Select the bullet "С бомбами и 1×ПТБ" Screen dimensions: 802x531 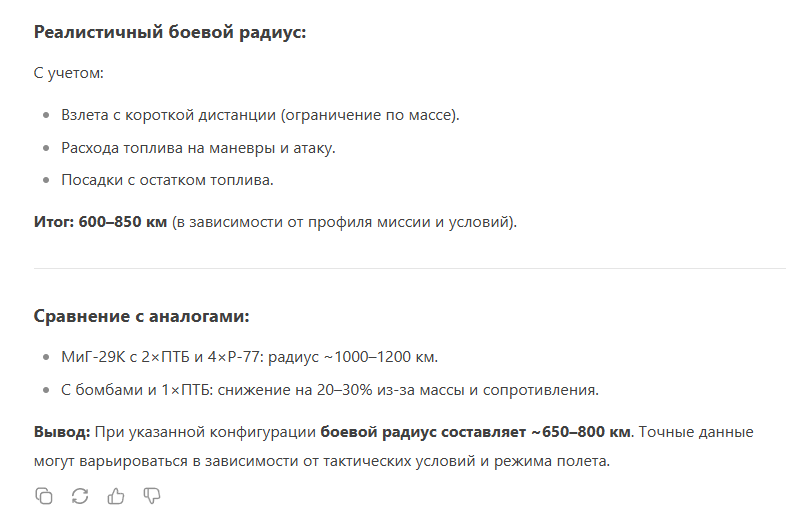[330, 390]
